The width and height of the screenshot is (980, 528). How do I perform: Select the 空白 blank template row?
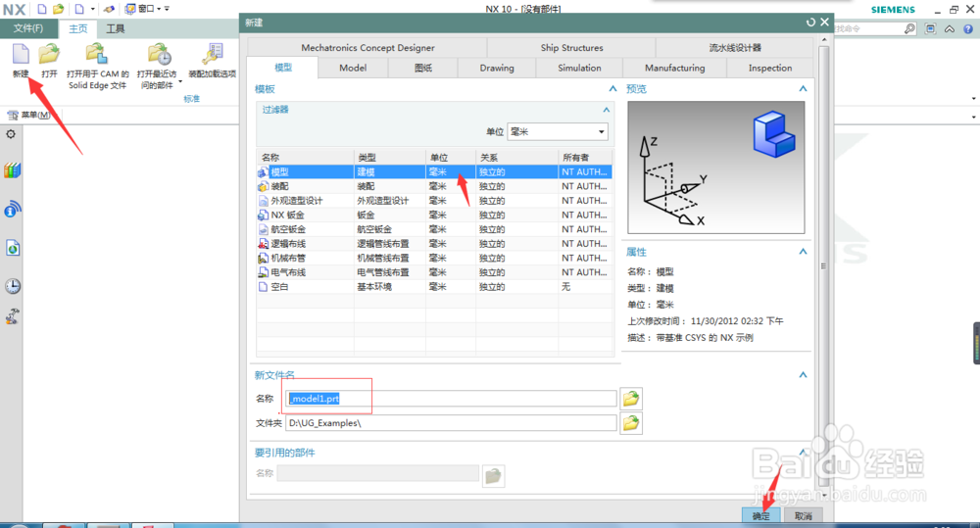[x=434, y=287]
